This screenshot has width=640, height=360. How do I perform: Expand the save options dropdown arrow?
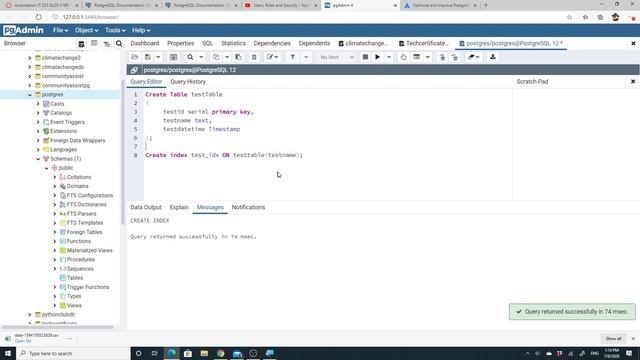pos(158,57)
